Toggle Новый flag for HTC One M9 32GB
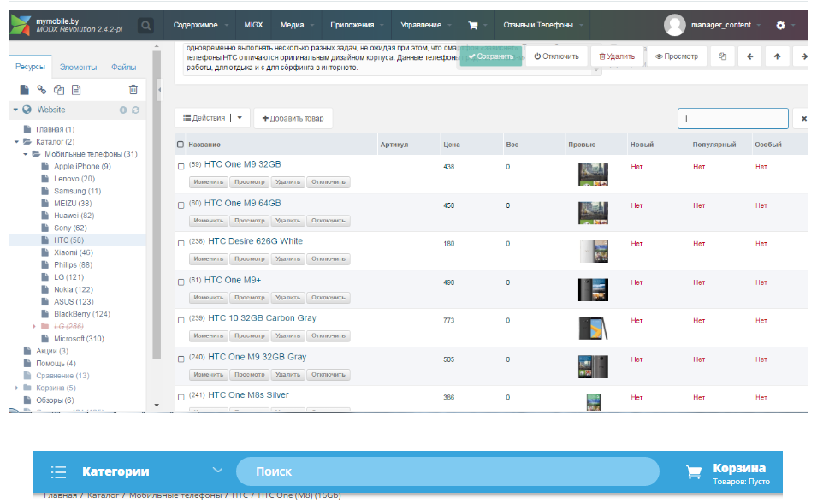This screenshot has height=504, width=823. click(636, 167)
